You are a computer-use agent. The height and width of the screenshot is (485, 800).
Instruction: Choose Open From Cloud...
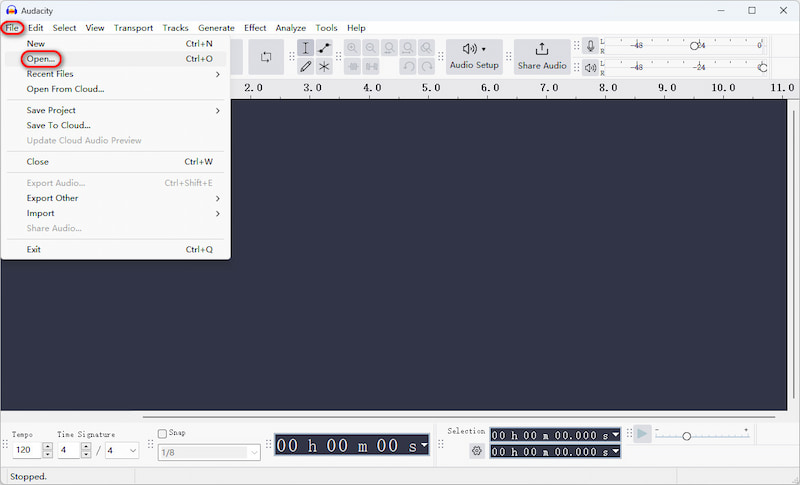click(x=116, y=89)
